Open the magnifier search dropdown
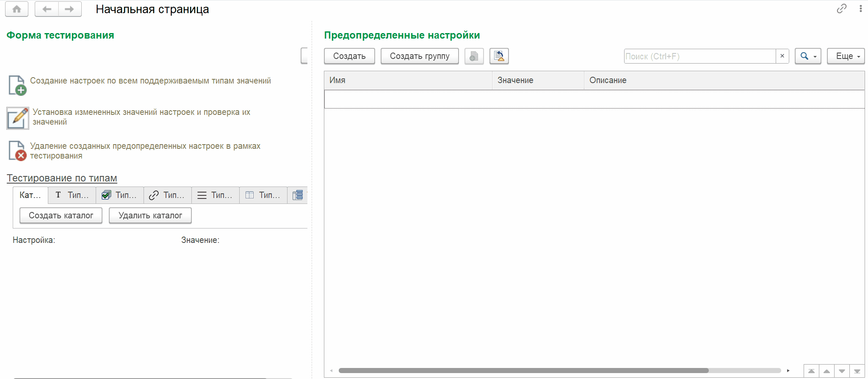This screenshot has height=379, width=868. tap(808, 56)
